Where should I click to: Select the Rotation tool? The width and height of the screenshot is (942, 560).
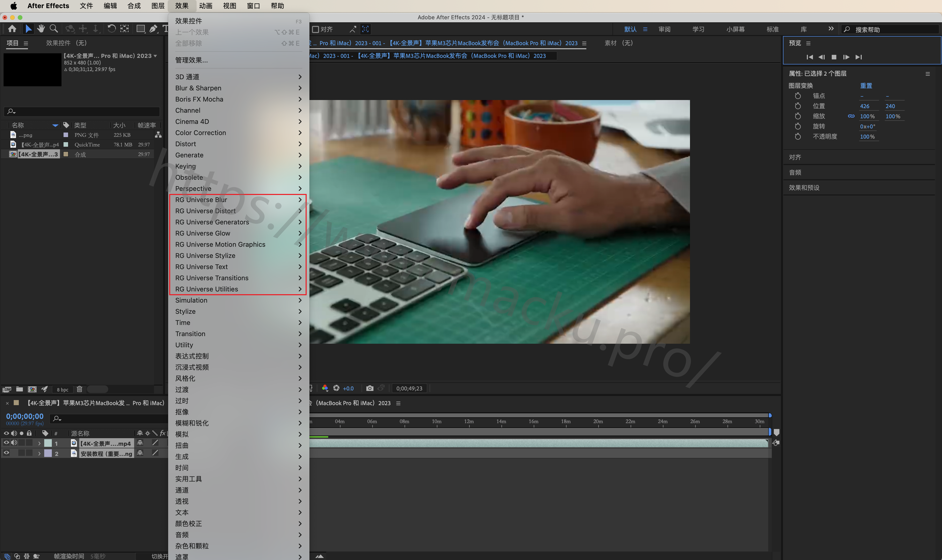[x=111, y=29]
